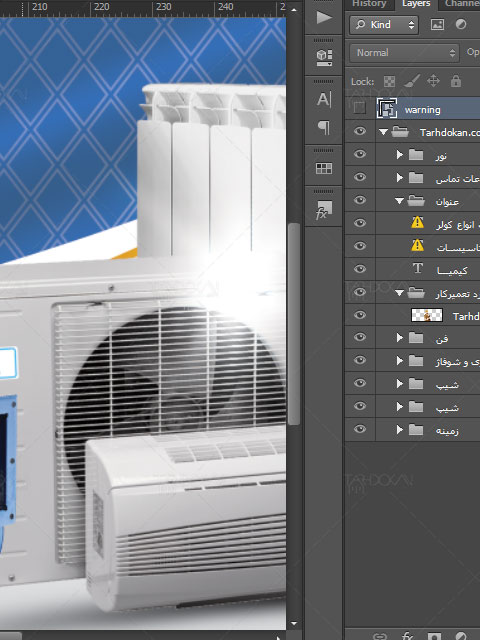480x640 pixels.
Task: Collapse the عنوان layer group
Action: pos(400,200)
